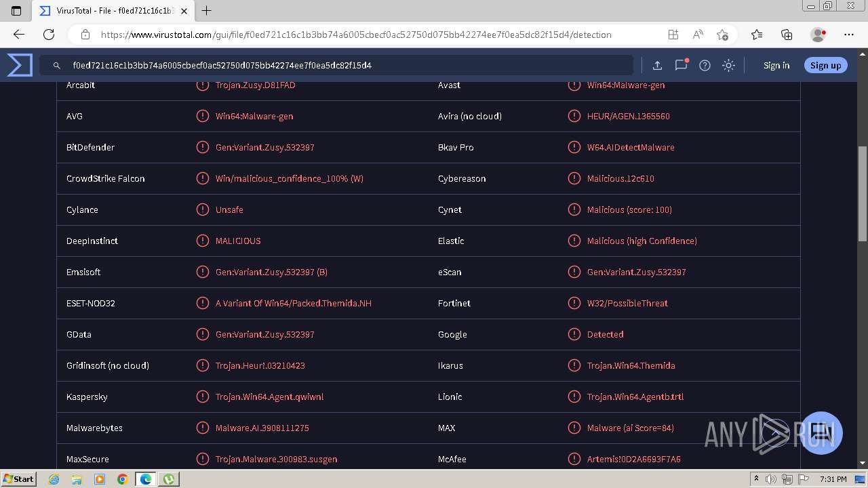Open the Favorites list icon

pos(757,35)
